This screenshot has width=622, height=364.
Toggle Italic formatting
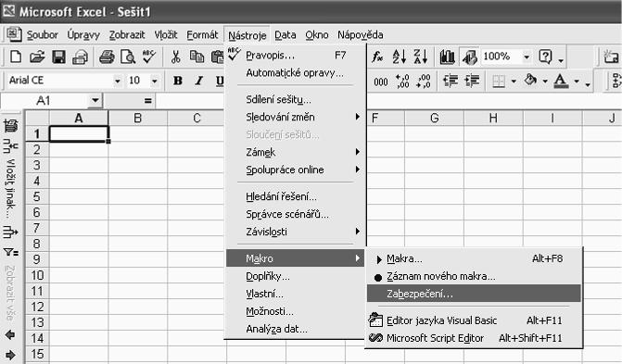point(198,81)
